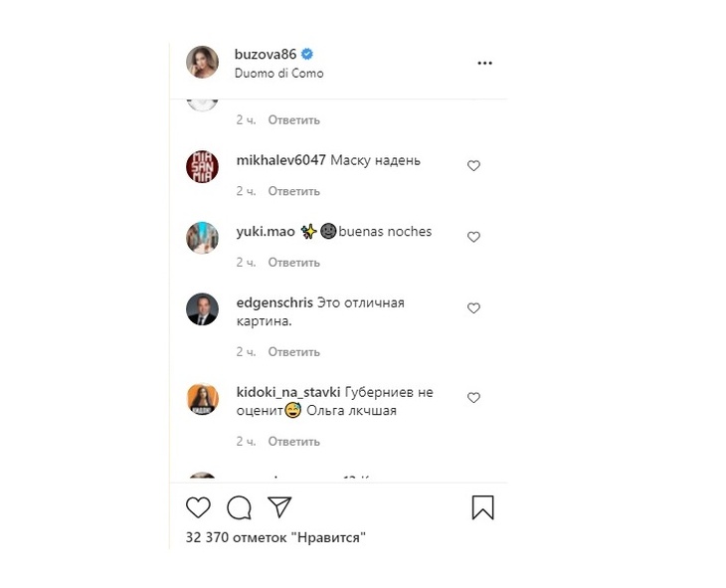Open yuki.mao's profile picture
Viewport: 726px width, 588px height.
(x=203, y=238)
